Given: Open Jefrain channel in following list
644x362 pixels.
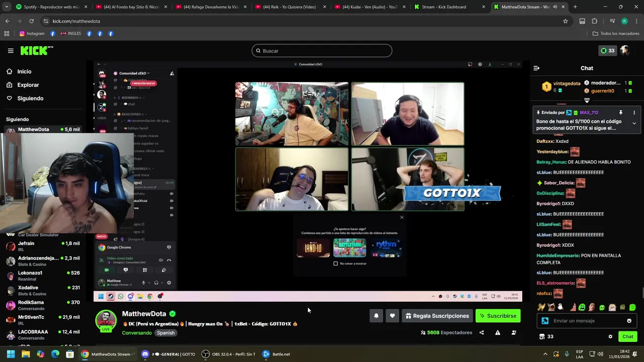Looking at the screenshot, I should tap(43, 246).
